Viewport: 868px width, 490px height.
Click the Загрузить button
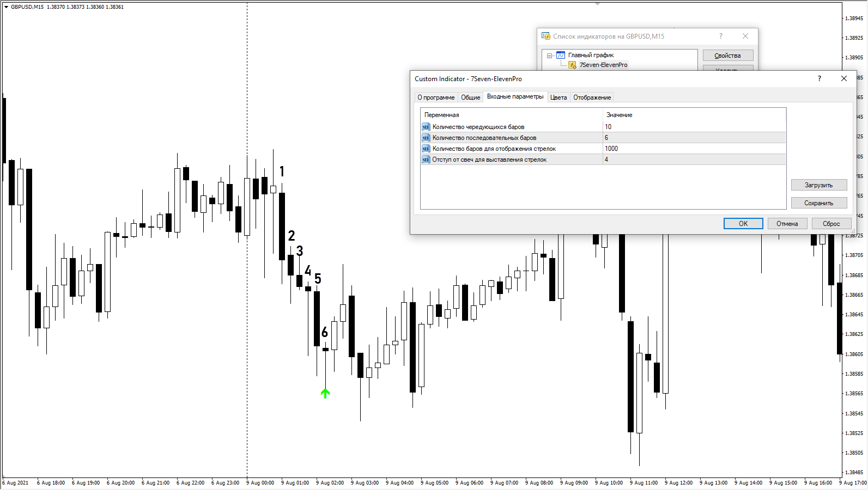(x=818, y=185)
